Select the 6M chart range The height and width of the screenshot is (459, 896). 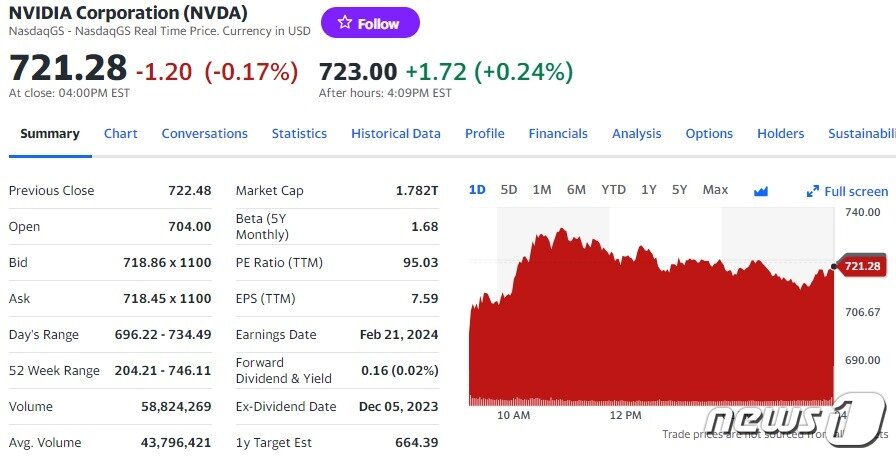click(x=576, y=190)
